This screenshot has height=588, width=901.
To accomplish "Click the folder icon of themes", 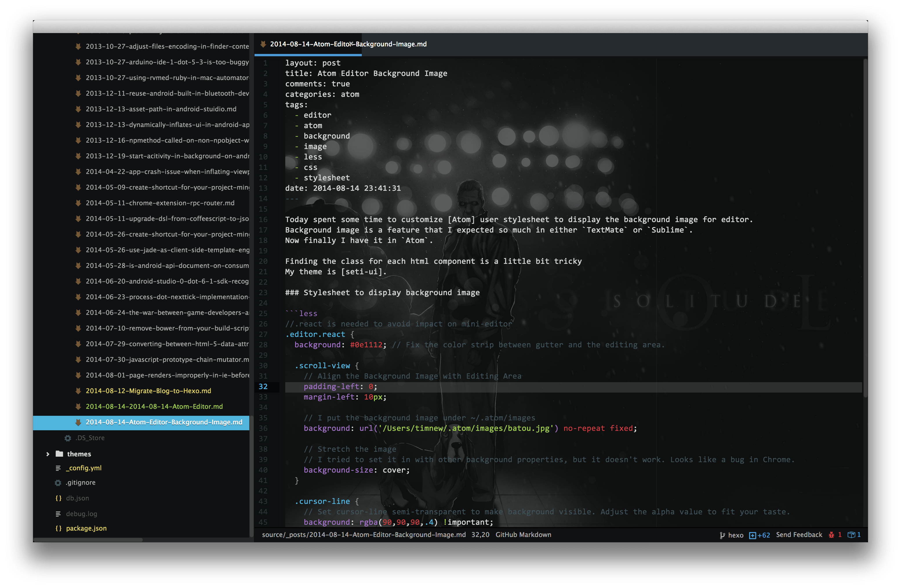I will coord(59,453).
